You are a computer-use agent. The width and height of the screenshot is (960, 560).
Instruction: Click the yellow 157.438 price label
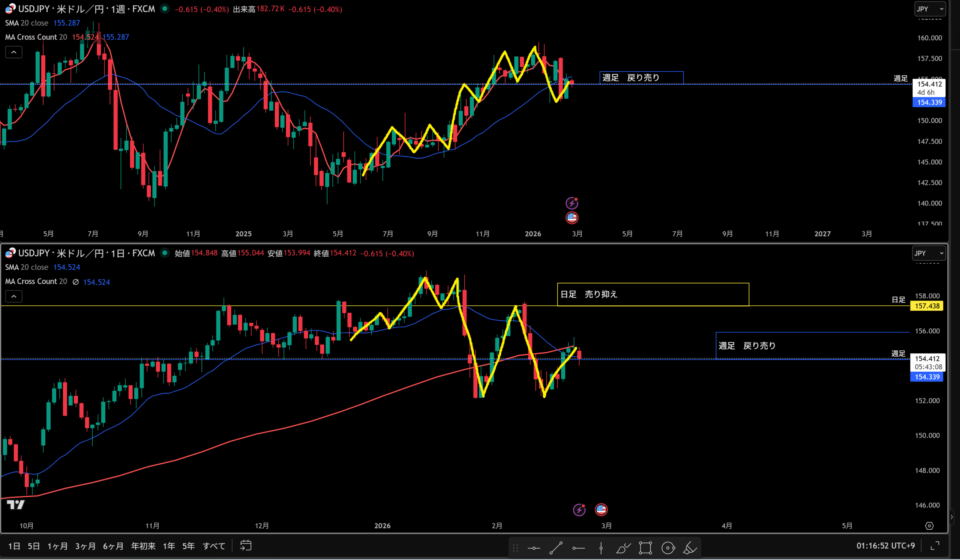click(927, 306)
